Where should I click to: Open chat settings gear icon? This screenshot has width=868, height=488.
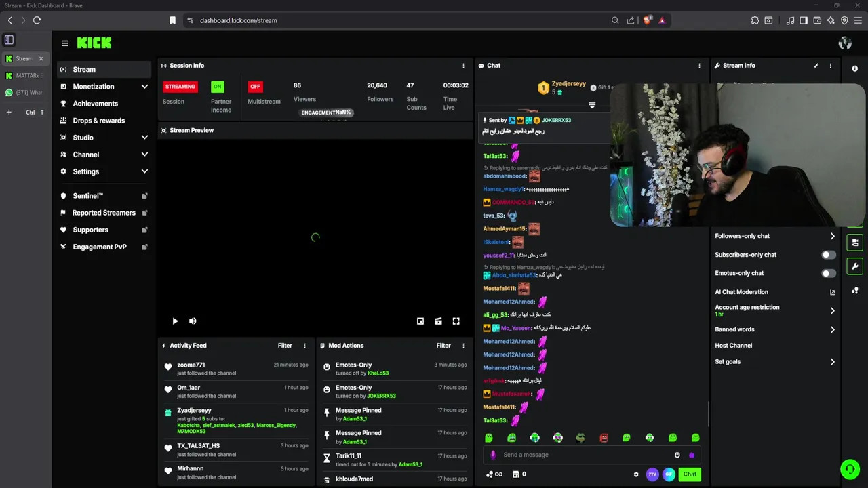click(636, 474)
